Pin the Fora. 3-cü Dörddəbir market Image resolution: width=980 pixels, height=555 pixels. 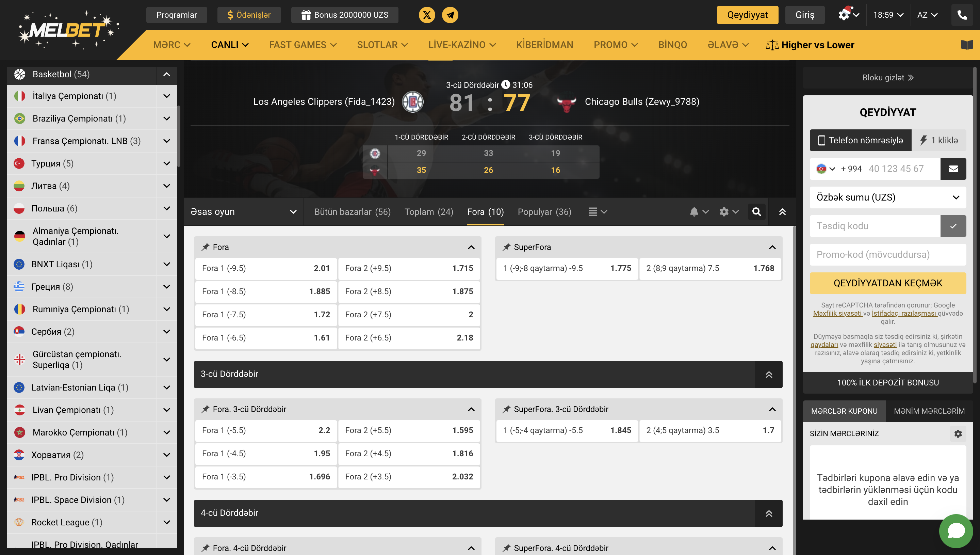205,409
